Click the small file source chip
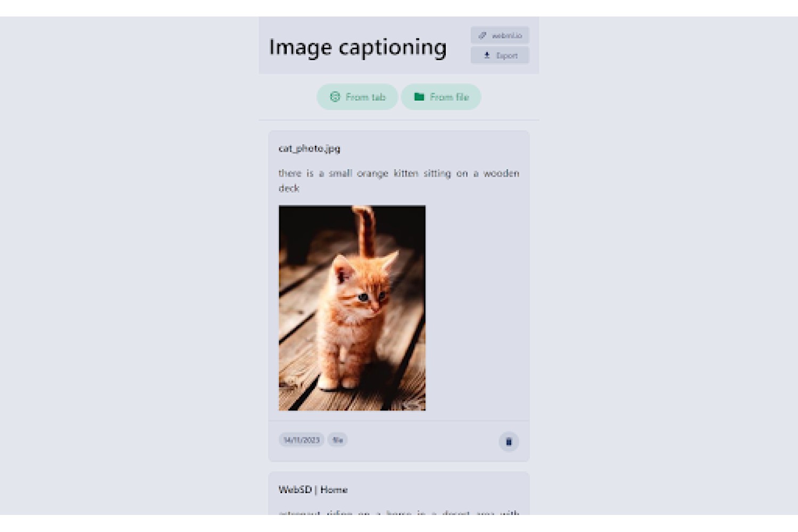798x532 pixels. coord(337,440)
